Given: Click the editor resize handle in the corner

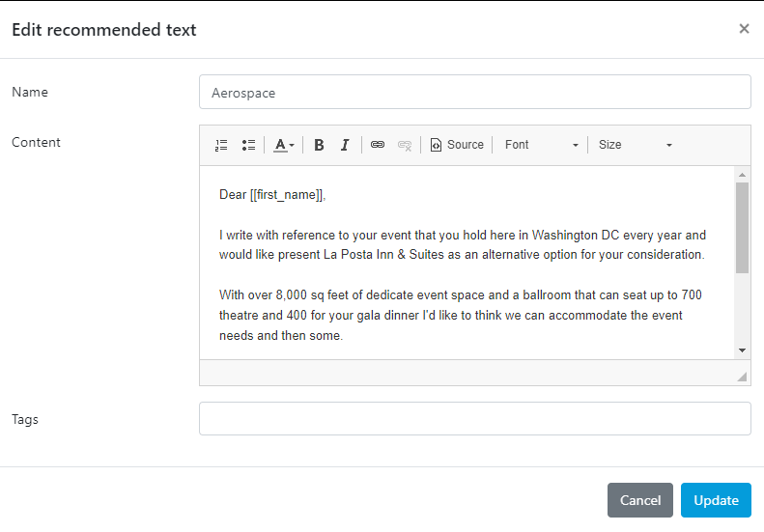Looking at the screenshot, I should (742, 377).
